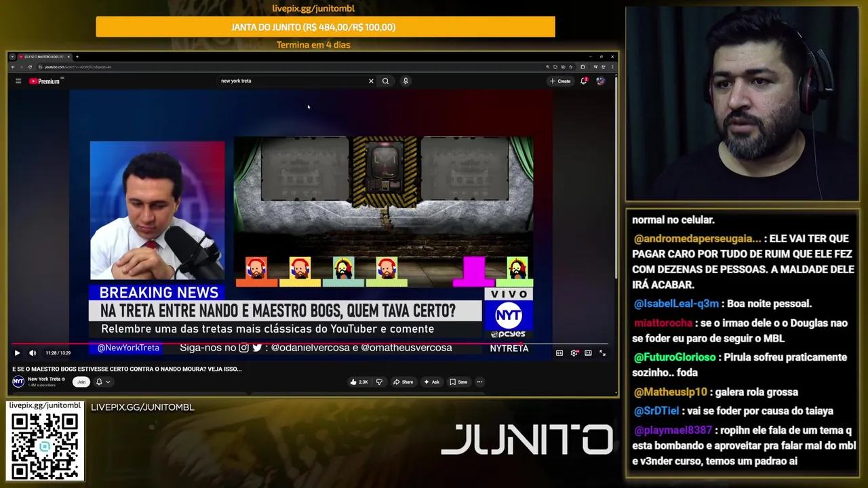Screen dimensions: 868x488
Task: Dislike the video with thumbs down
Action: tap(379, 382)
